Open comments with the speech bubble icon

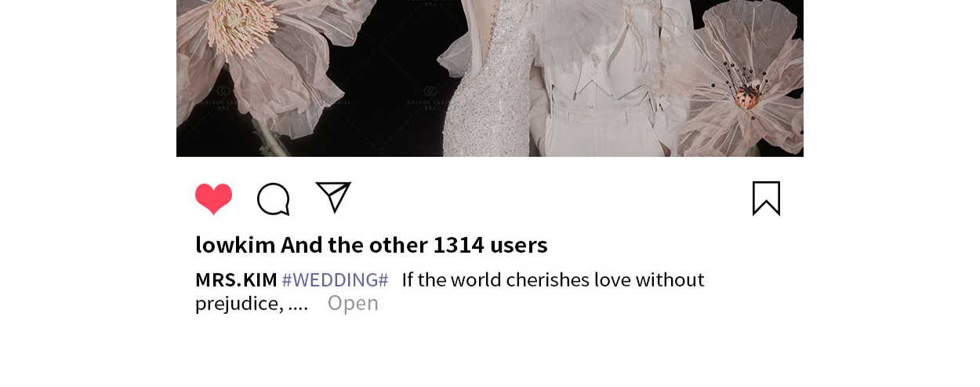(274, 199)
